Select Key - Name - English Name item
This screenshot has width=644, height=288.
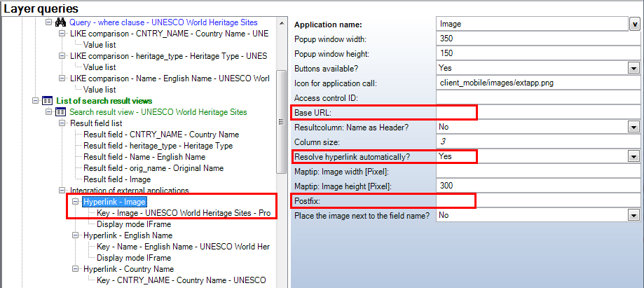pos(183,247)
